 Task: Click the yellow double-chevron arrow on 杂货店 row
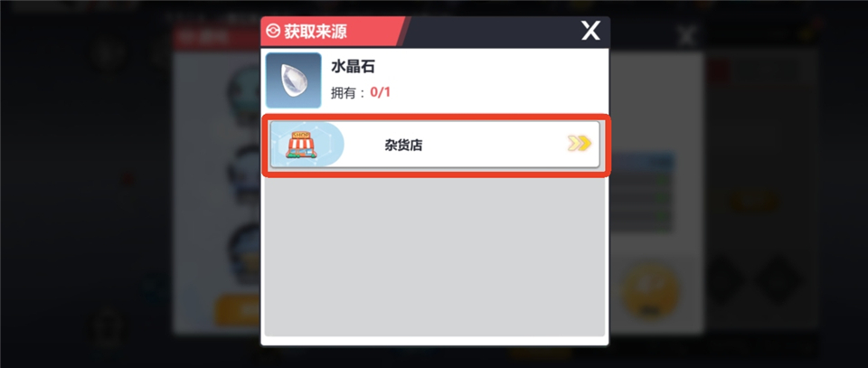[x=579, y=144]
